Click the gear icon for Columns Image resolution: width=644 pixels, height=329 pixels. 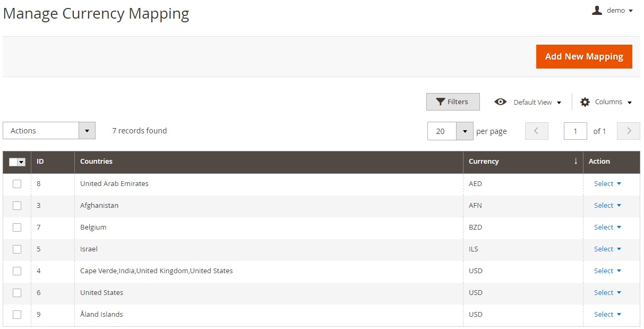coord(585,102)
